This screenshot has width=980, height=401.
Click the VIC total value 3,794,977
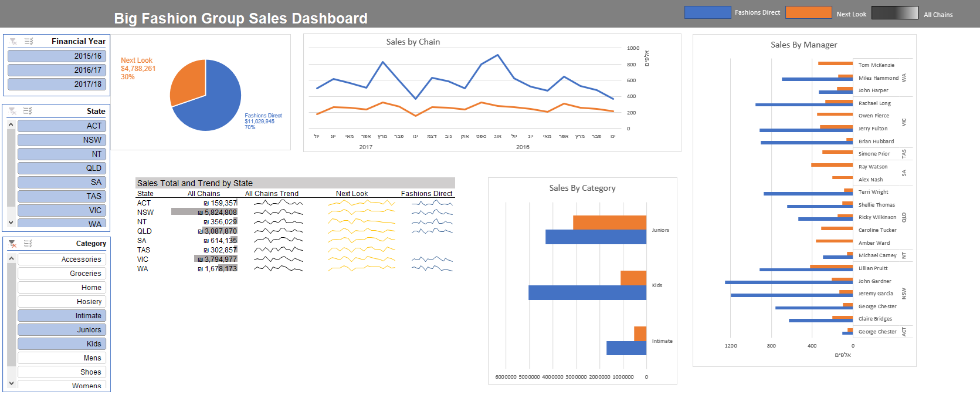tap(217, 260)
